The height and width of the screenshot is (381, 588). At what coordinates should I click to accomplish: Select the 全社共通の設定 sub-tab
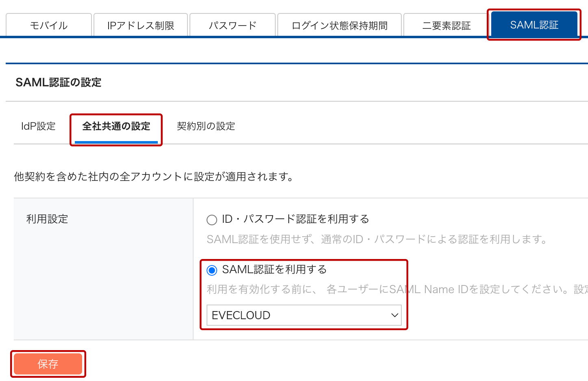click(x=116, y=126)
